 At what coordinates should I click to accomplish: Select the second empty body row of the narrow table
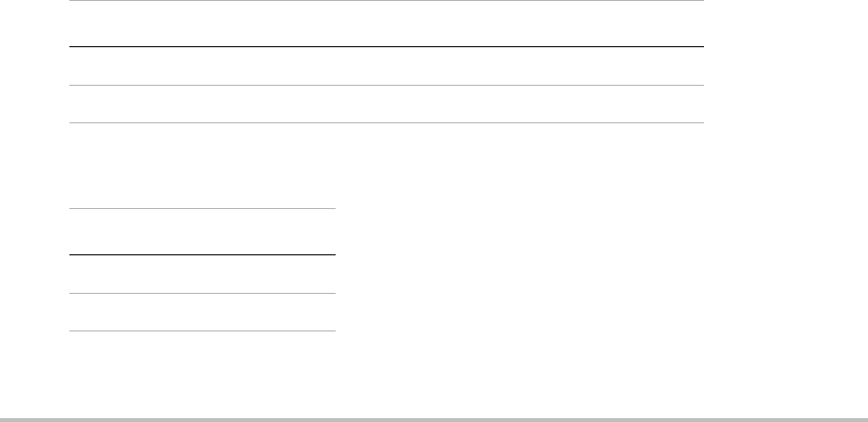tap(203, 312)
